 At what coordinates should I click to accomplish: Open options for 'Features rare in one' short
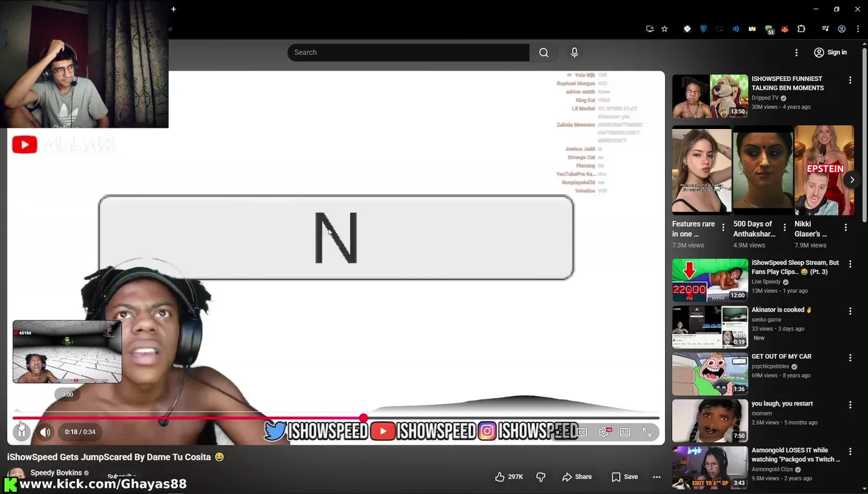[x=723, y=228]
